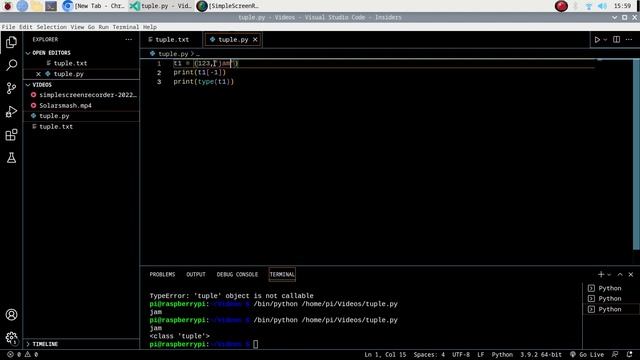640x360 pixels.
Task: Open the Manage gear settings icon
Action: [x=11, y=338]
